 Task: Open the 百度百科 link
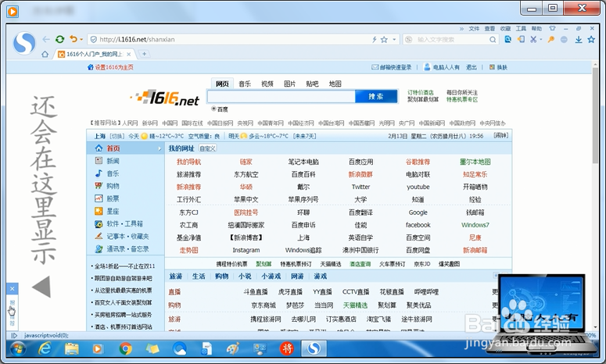pyautogui.click(x=303, y=174)
